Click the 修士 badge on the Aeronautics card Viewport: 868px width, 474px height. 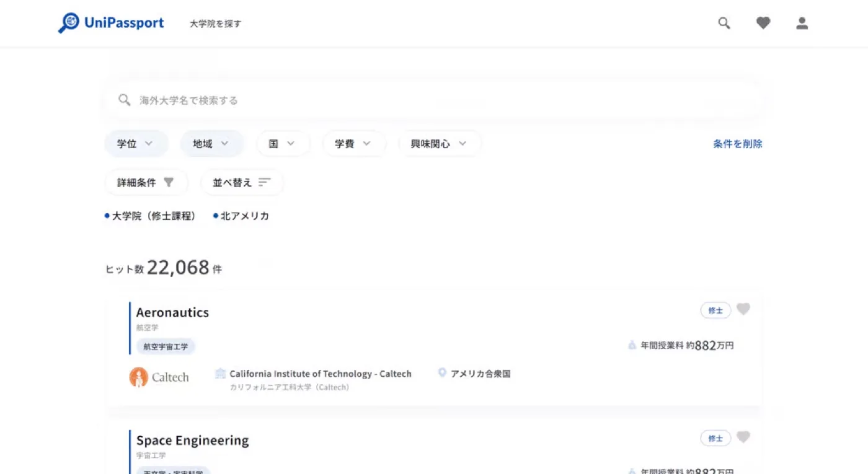click(715, 310)
